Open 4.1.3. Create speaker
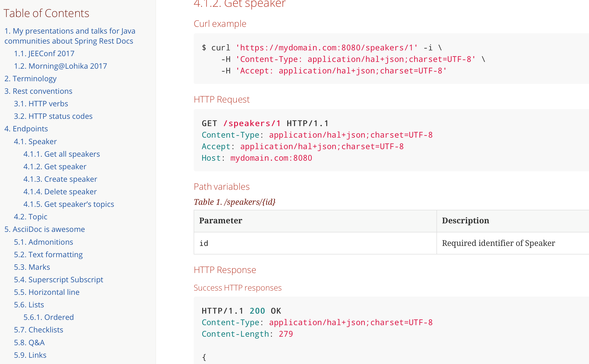Image resolution: width=589 pixels, height=364 pixels. coord(60,179)
